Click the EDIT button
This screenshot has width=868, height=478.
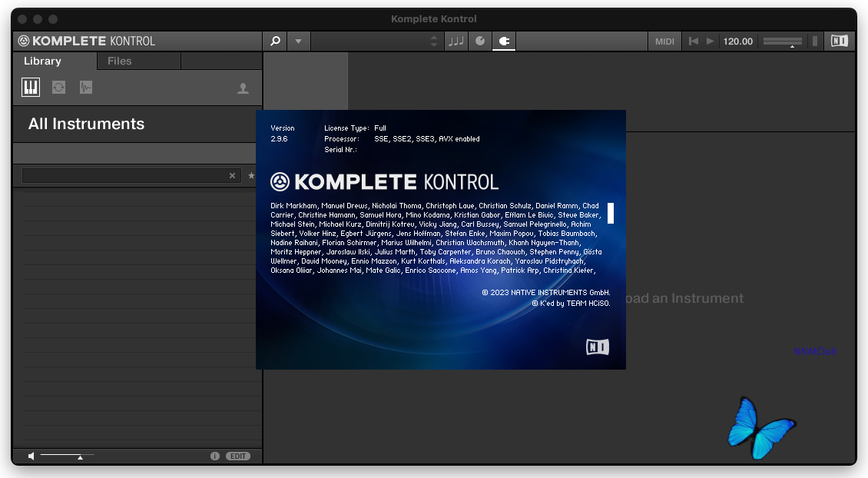point(238,456)
